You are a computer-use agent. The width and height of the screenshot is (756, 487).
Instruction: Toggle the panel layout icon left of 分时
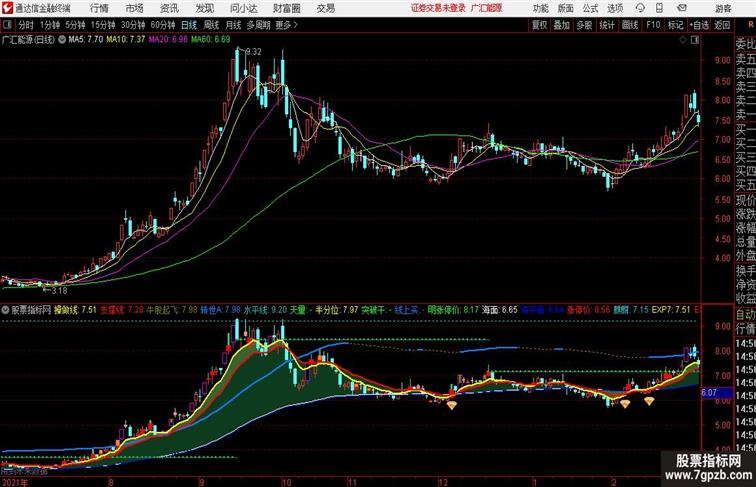coord(7,25)
